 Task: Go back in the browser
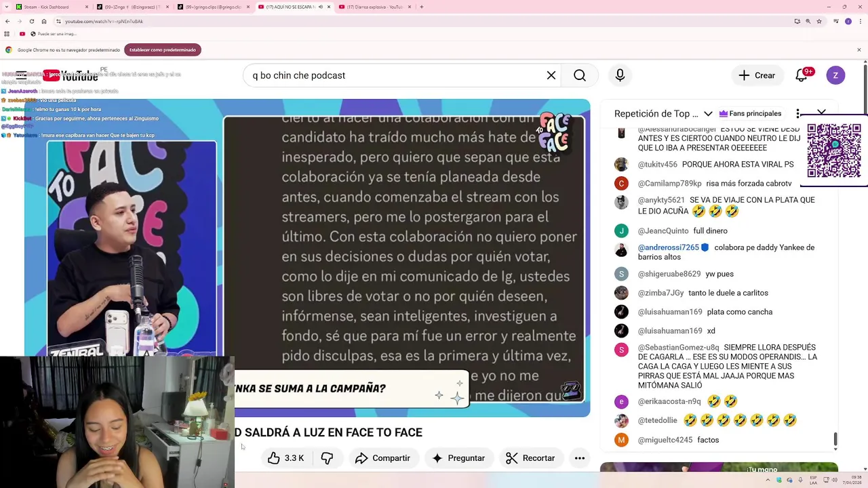(7, 21)
